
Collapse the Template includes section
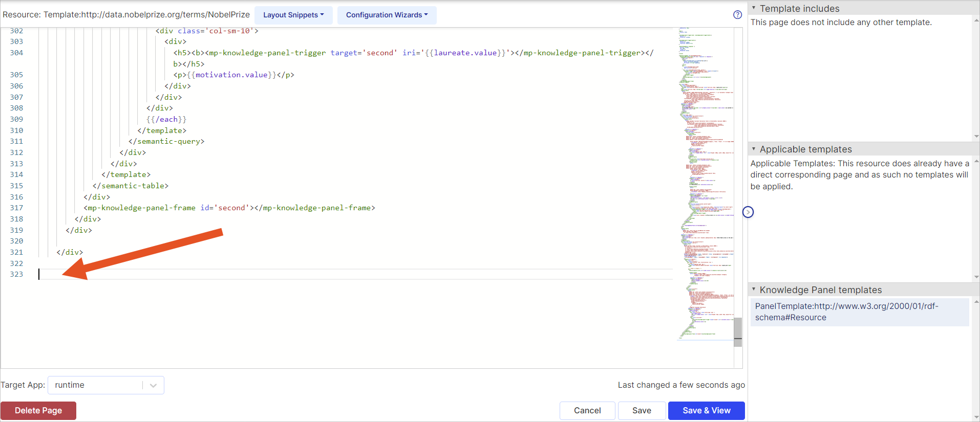(754, 8)
